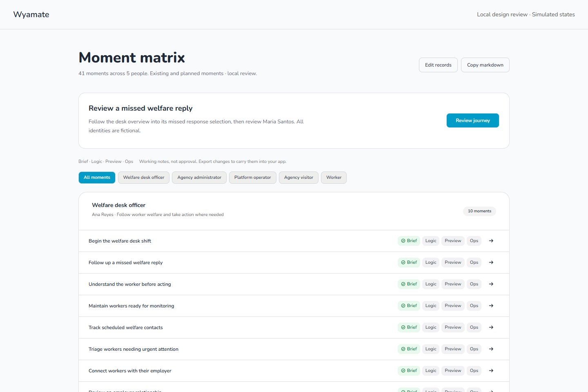Filter by Agency administrator
The height and width of the screenshot is (392, 588).
tap(199, 178)
